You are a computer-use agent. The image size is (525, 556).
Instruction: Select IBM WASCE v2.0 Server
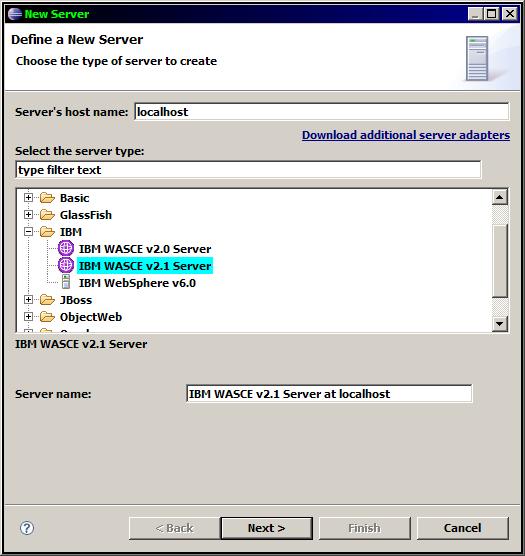(145, 249)
